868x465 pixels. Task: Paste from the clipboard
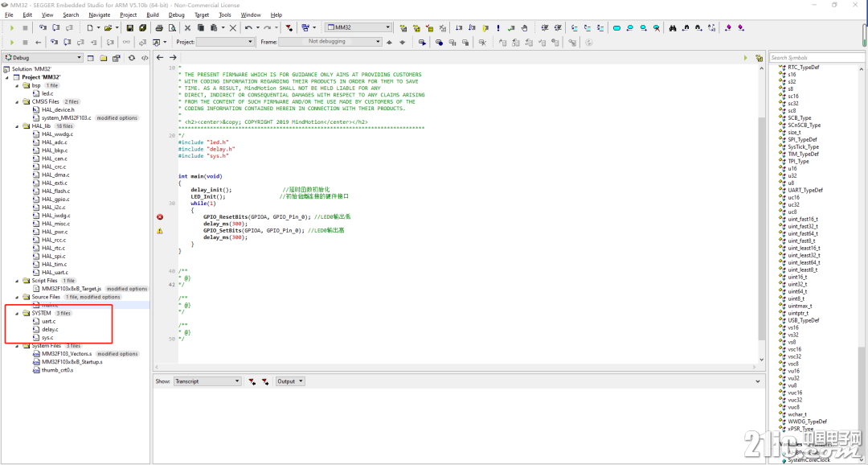[215, 27]
